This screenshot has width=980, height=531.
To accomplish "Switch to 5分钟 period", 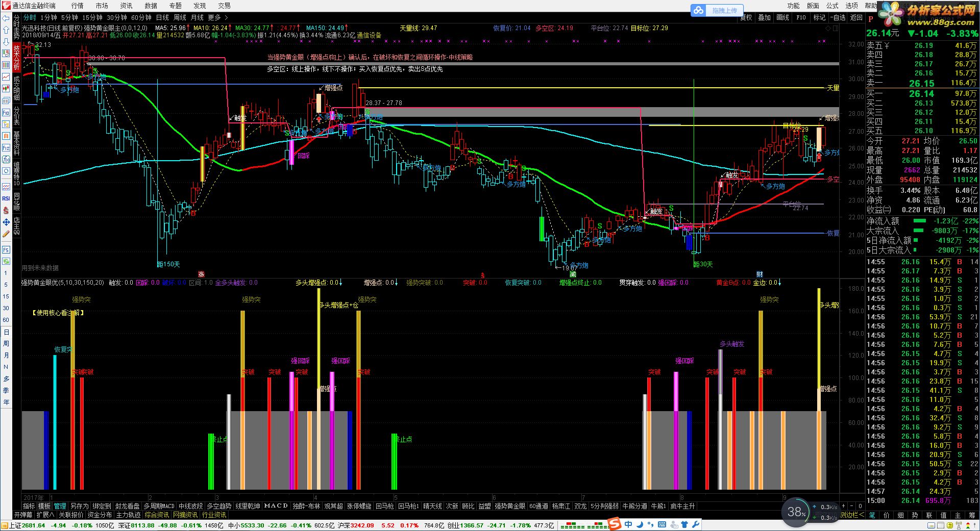I will 69,18.
